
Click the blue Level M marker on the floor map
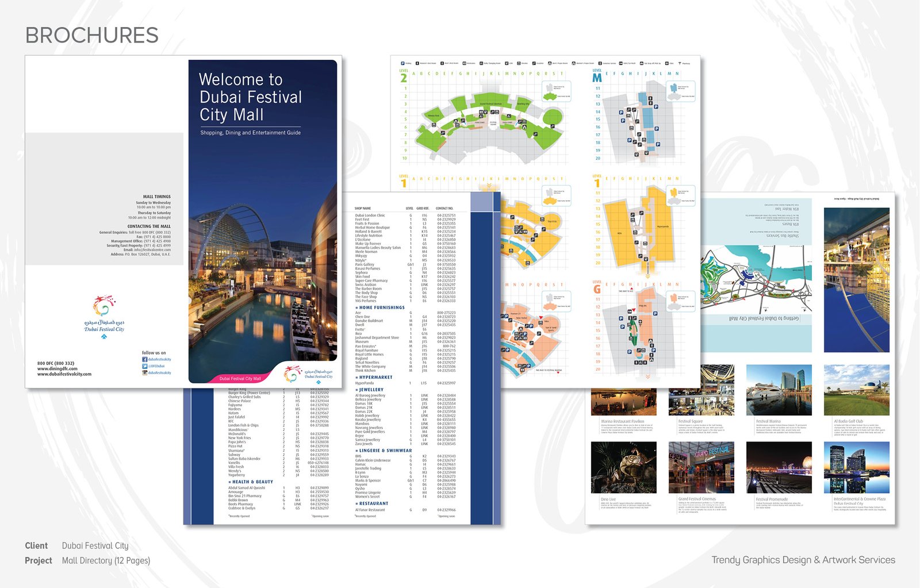click(597, 76)
